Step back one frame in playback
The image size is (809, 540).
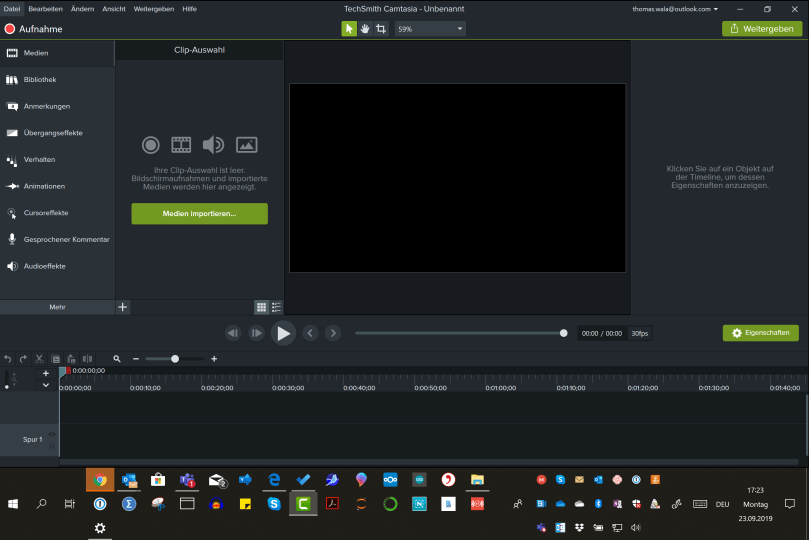[x=233, y=333]
